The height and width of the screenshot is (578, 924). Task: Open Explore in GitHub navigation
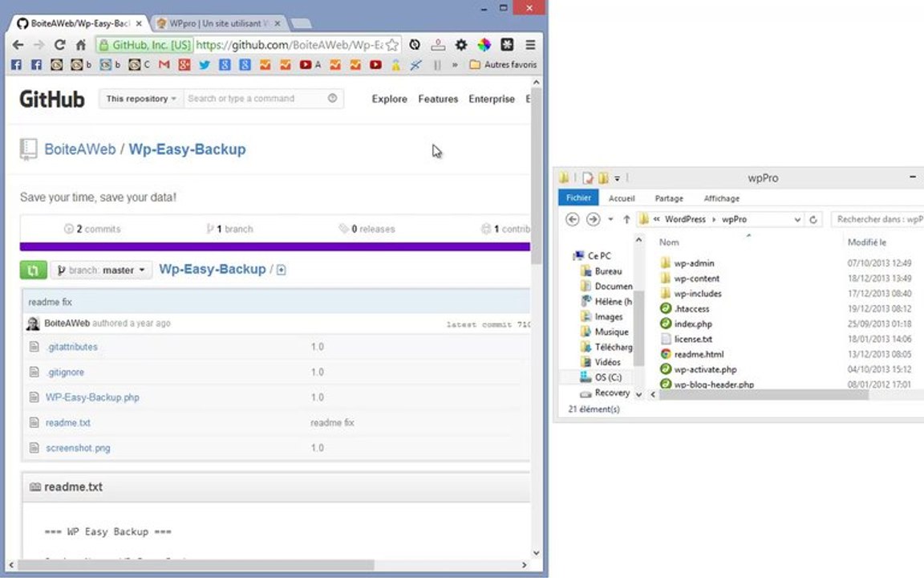(389, 99)
